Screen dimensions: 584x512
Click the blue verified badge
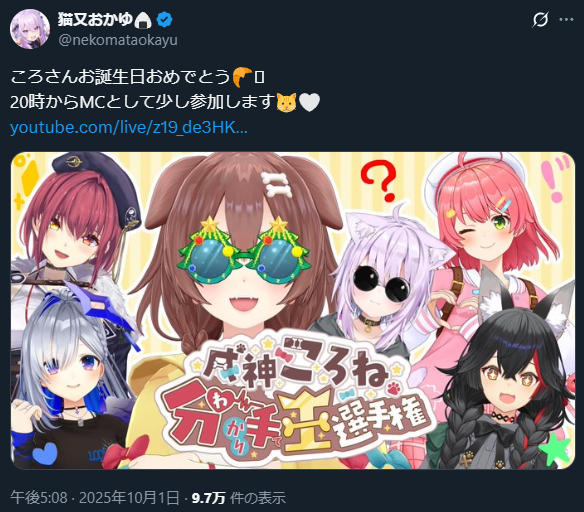point(164,19)
